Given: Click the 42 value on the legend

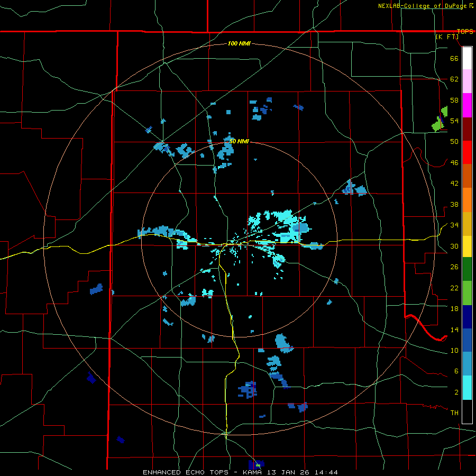Looking at the screenshot, I should 454,184.
